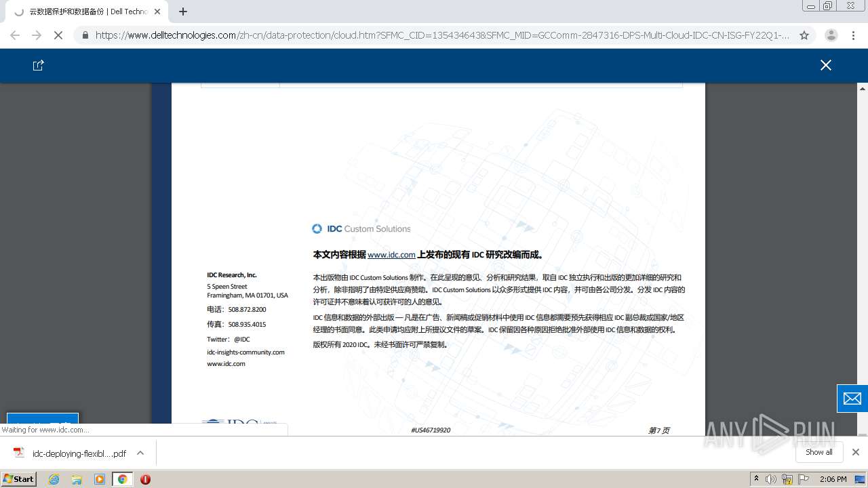
Task: Click the volume speaker tray icon
Action: [771, 479]
